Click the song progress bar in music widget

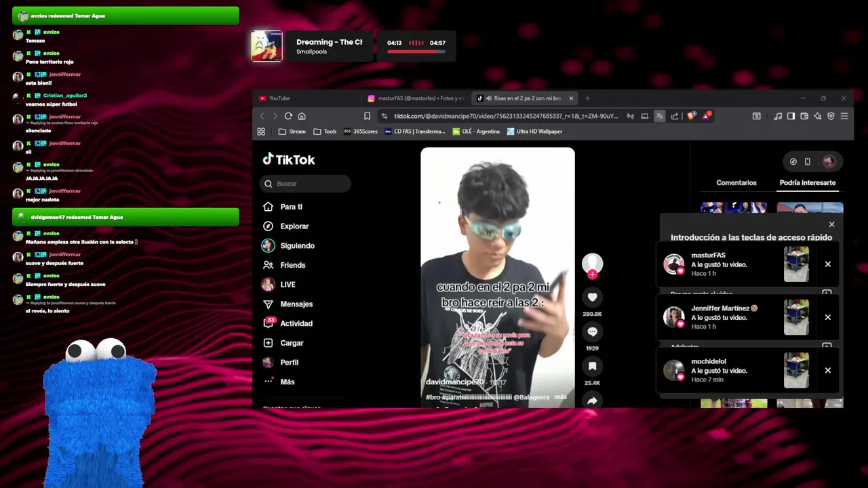coord(416,51)
